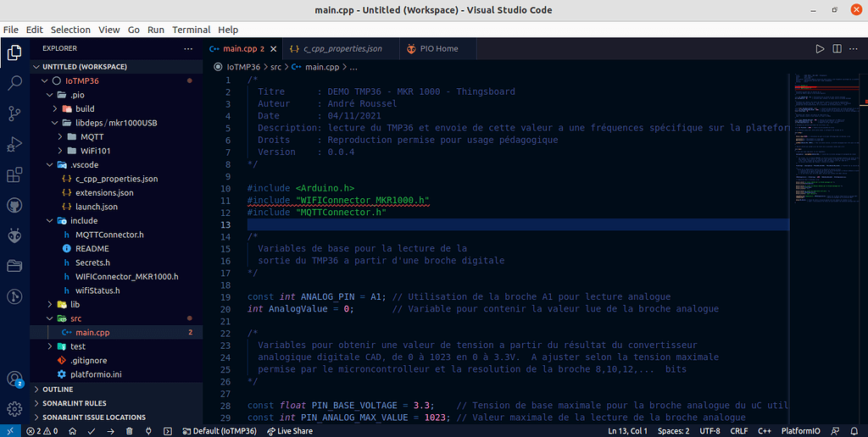The width and height of the screenshot is (868, 437).
Task: Open editor More Actions ellipsis
Action: coord(854,48)
